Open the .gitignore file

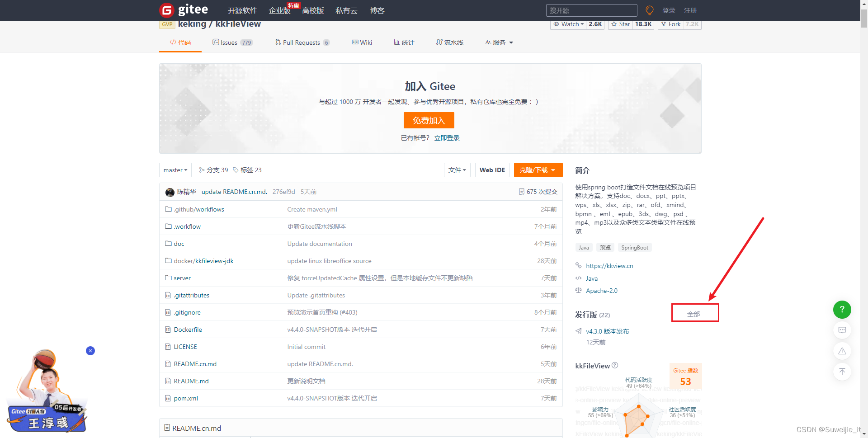coord(187,312)
